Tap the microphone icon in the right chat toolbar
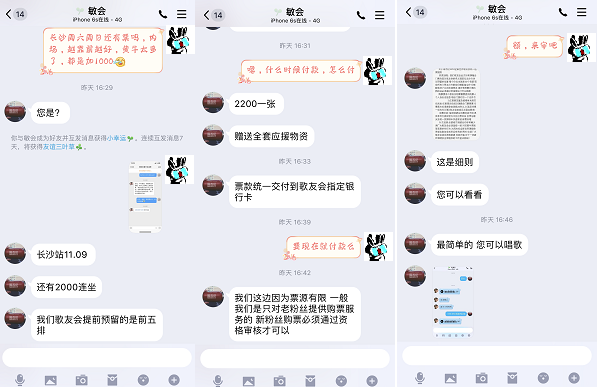The width and height of the screenshot is (597, 387). (420, 377)
